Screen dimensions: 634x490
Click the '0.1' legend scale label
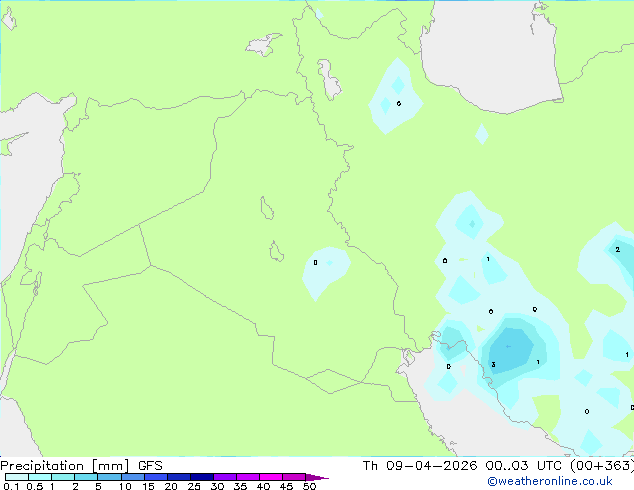11,486
